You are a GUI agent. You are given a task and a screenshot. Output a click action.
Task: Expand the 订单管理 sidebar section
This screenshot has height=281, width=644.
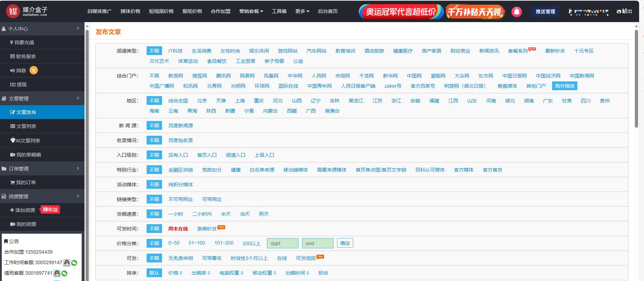pos(42,169)
